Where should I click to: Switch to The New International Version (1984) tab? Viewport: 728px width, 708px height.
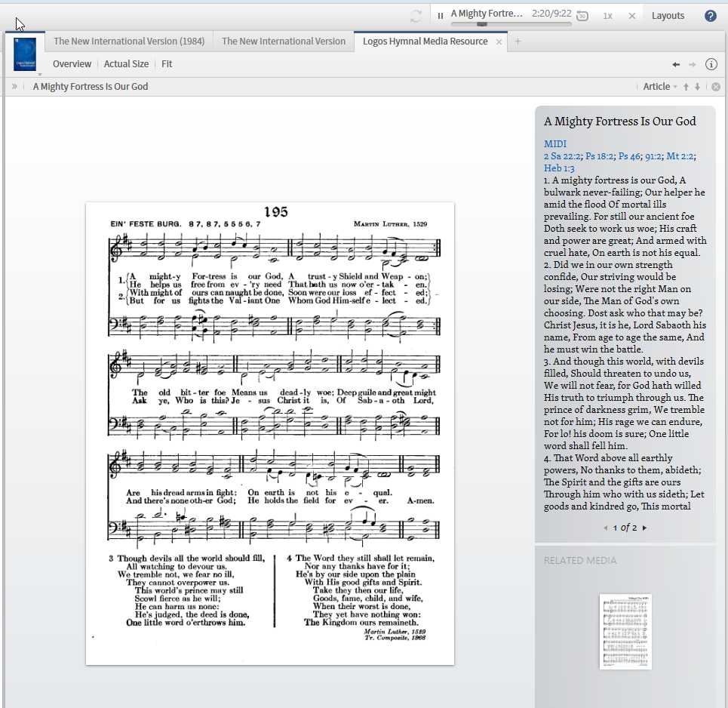pyautogui.click(x=129, y=41)
